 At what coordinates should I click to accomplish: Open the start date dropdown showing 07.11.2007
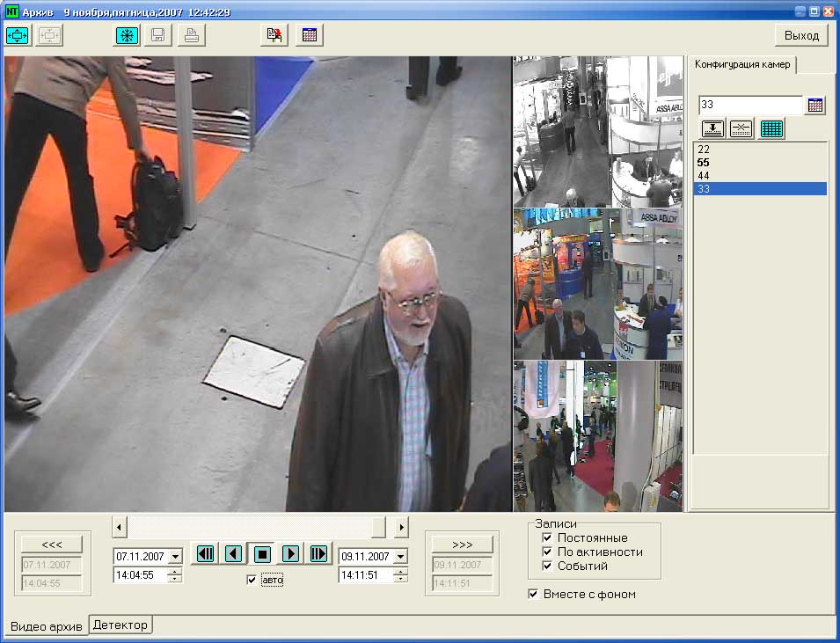[x=174, y=557]
